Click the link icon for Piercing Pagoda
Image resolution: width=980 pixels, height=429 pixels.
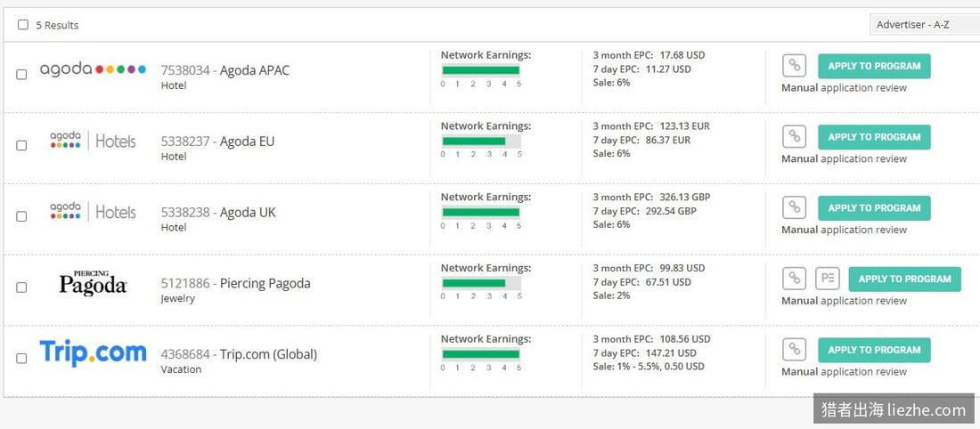794,279
